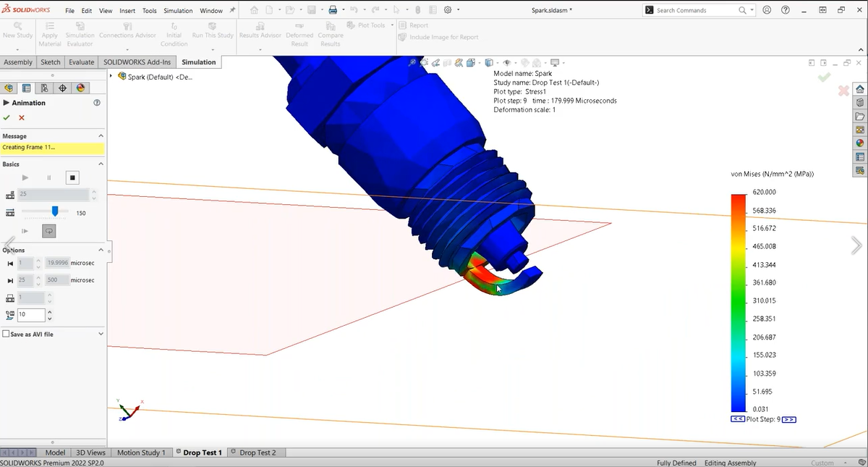Open the ConfigurationManager tab icon
The image size is (868, 467).
coord(45,88)
